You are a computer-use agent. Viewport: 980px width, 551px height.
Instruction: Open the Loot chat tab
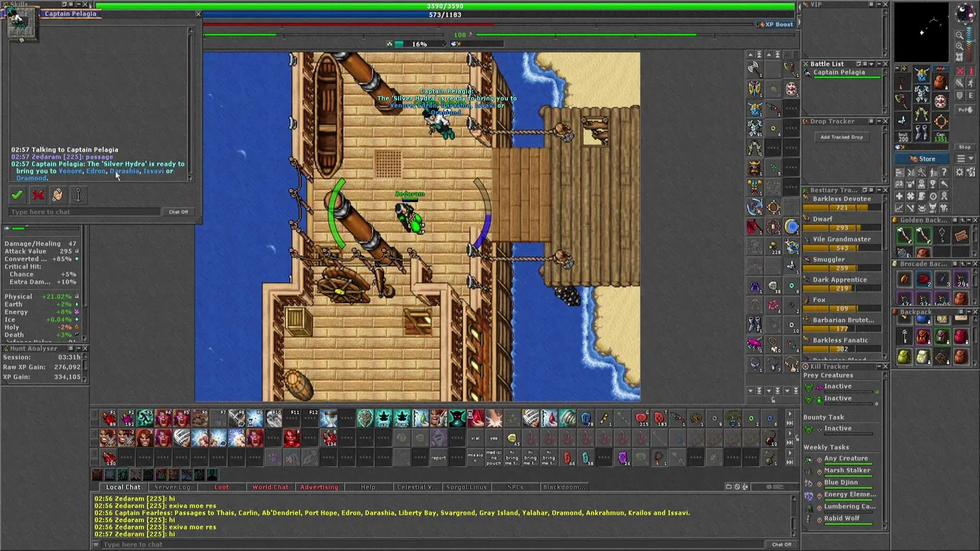(x=221, y=487)
